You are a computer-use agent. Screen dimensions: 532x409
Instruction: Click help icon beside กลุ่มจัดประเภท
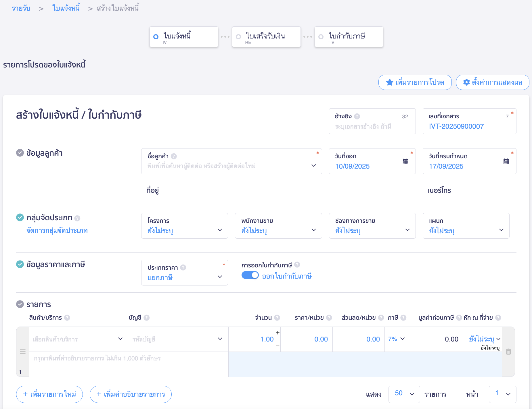tap(77, 218)
